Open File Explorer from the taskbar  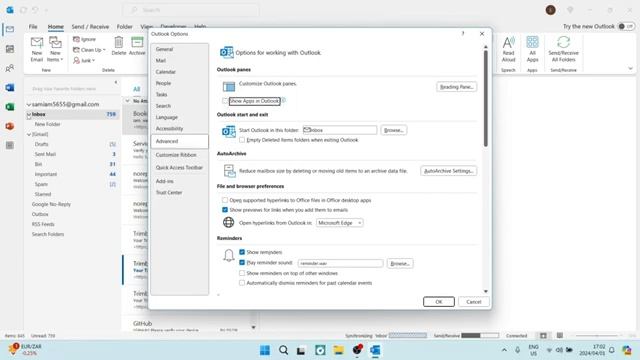pyautogui.click(x=338, y=350)
